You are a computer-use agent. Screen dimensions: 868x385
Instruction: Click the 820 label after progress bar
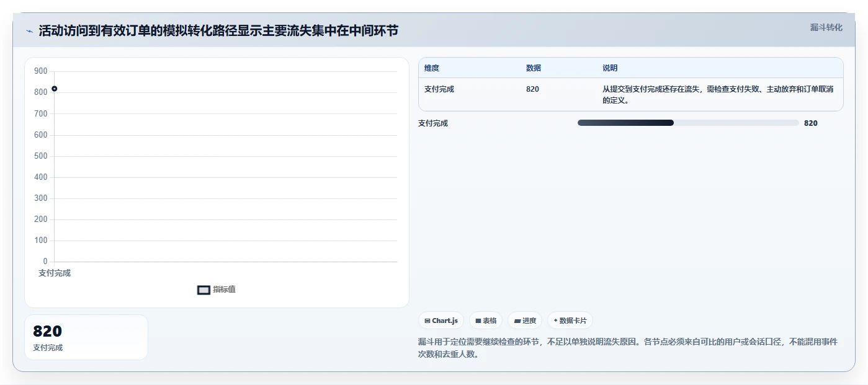pyautogui.click(x=811, y=123)
